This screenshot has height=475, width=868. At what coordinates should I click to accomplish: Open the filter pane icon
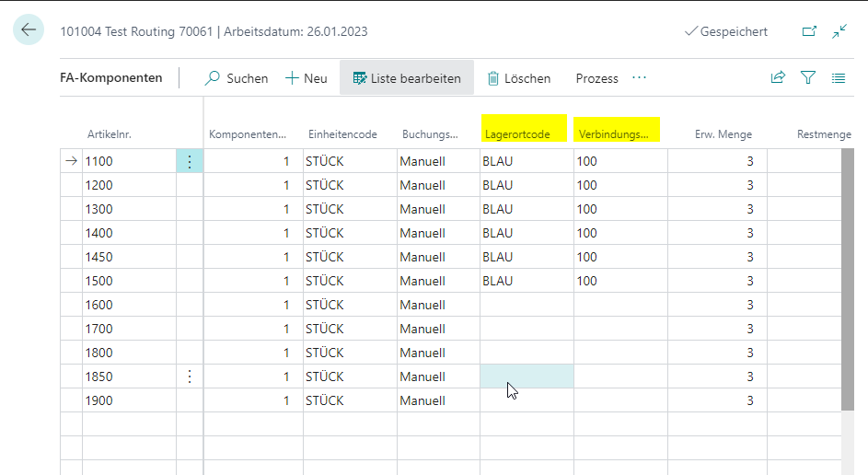click(x=808, y=78)
